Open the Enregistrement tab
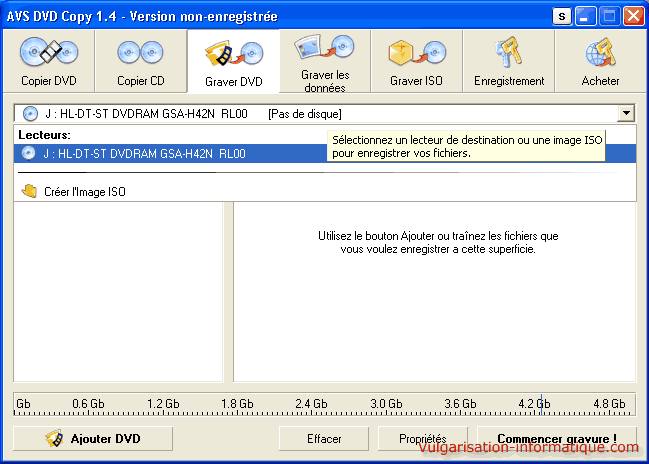Image resolution: width=649 pixels, height=464 pixels. 509,61
